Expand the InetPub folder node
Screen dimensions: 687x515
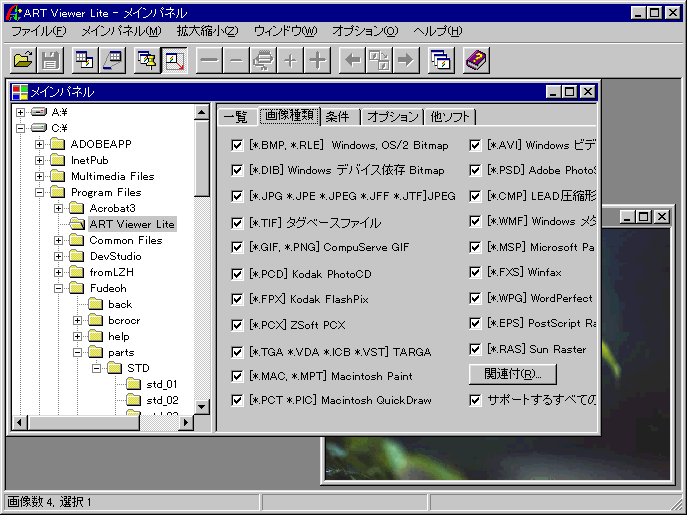pos(39,160)
